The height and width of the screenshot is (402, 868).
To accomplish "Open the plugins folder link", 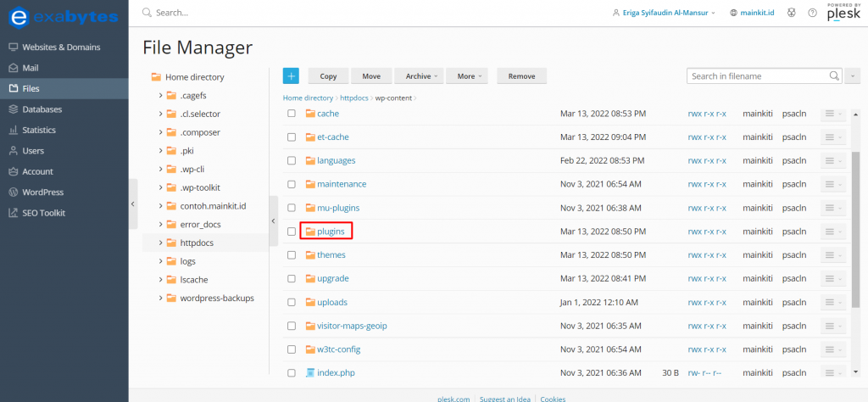I will [x=331, y=232].
